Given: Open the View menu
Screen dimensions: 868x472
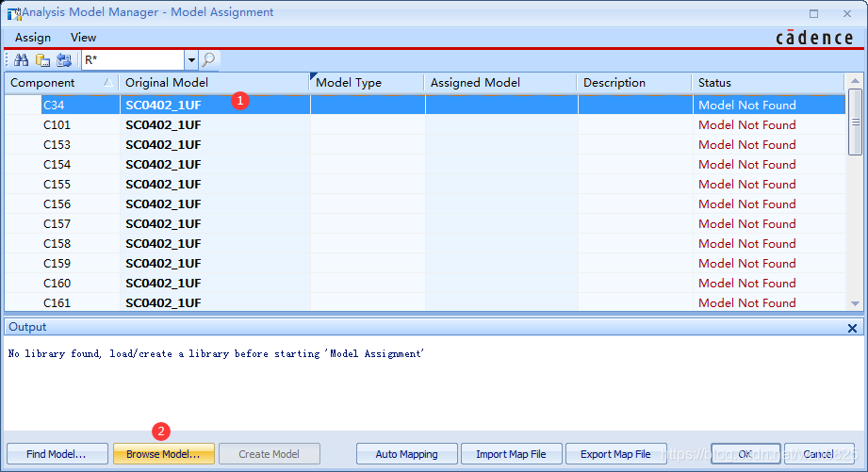Looking at the screenshot, I should click(84, 38).
